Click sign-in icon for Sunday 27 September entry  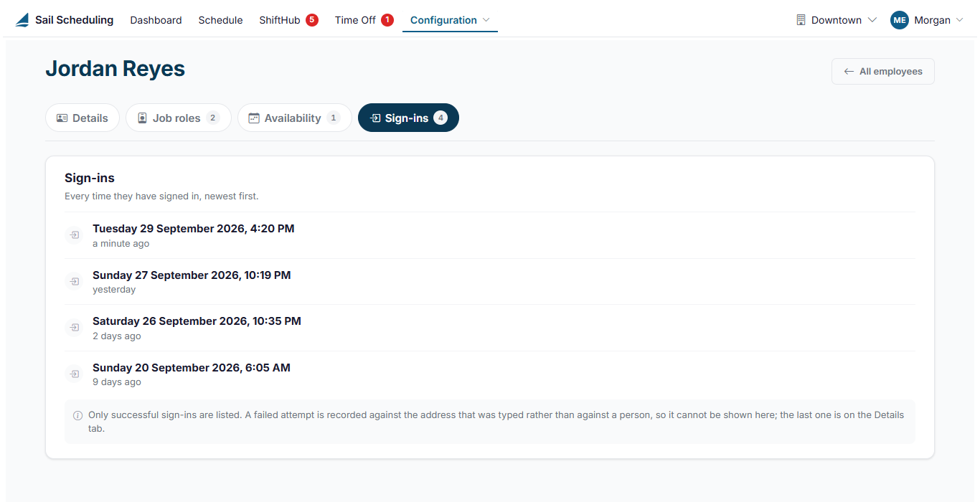coord(74,282)
